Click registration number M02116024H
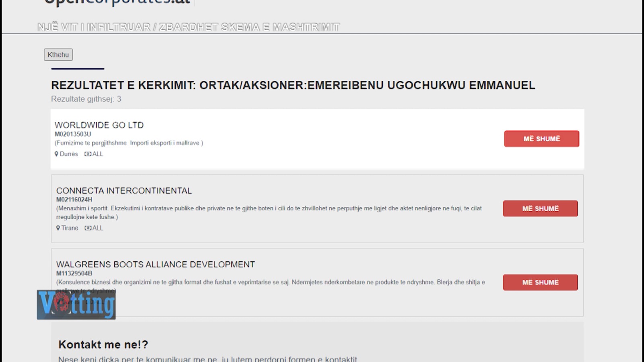Viewport: 644px width, 362px height. [74, 200]
